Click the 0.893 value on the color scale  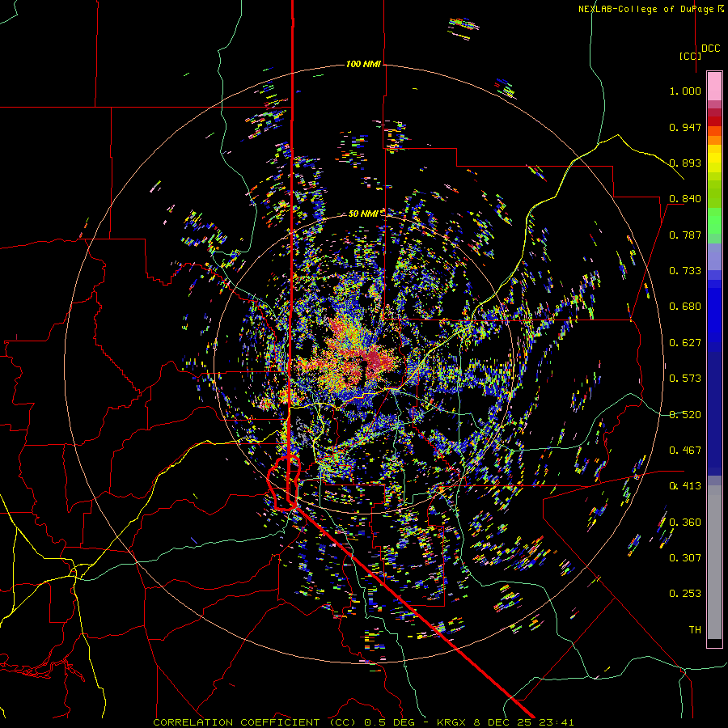pos(685,163)
